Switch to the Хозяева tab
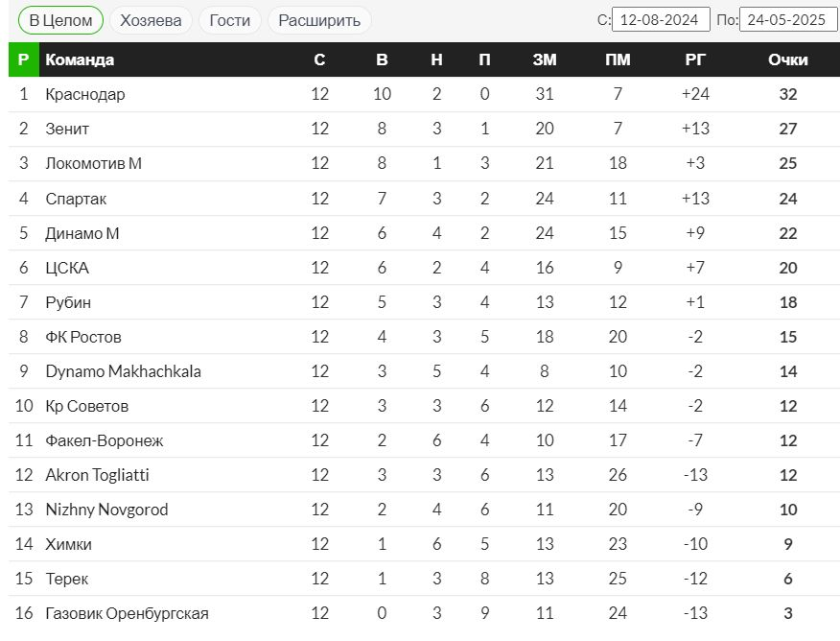The width and height of the screenshot is (840, 641). [x=151, y=20]
